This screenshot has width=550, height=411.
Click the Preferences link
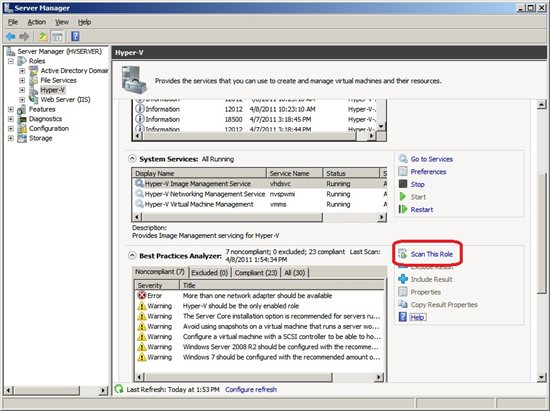428,171
